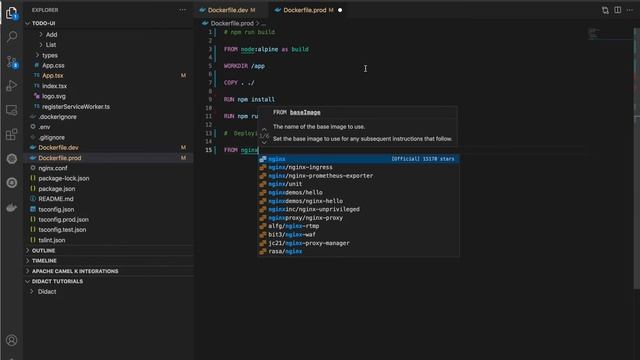Click Dockerfile.prod in the breadcrumb
This screenshot has height=360, width=640.
click(x=232, y=23)
